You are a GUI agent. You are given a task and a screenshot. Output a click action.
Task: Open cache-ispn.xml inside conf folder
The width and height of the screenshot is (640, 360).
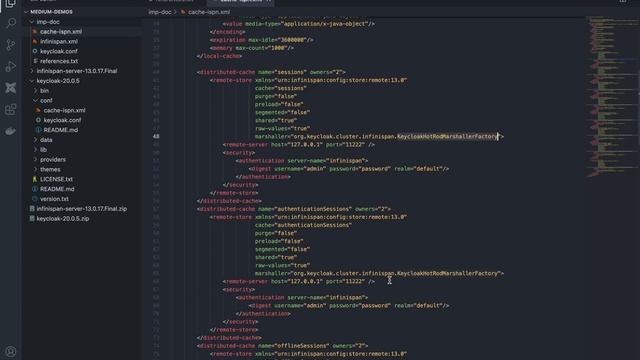pyautogui.click(x=64, y=110)
